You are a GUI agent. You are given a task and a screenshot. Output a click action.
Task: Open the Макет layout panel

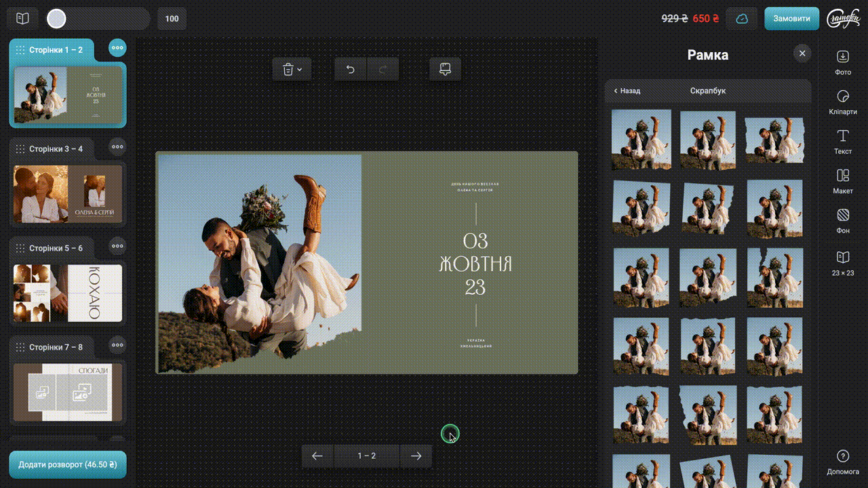[843, 181]
